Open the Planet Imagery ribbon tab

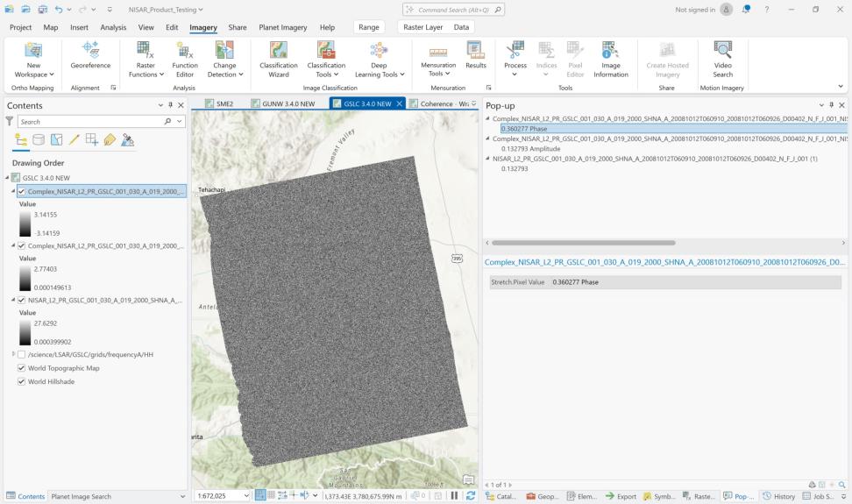[282, 27]
